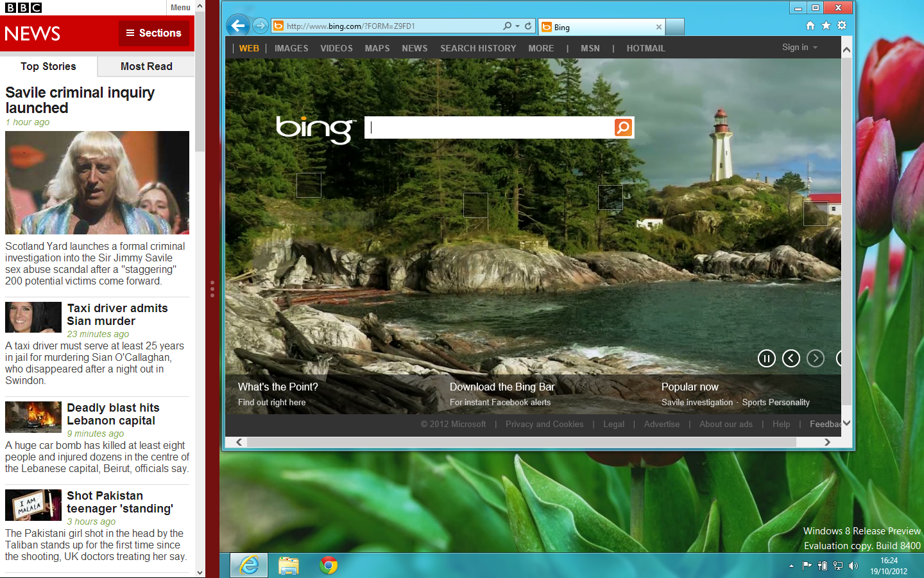Open Favorites with the star icon
Screen dimensions: 924x578
click(826, 26)
